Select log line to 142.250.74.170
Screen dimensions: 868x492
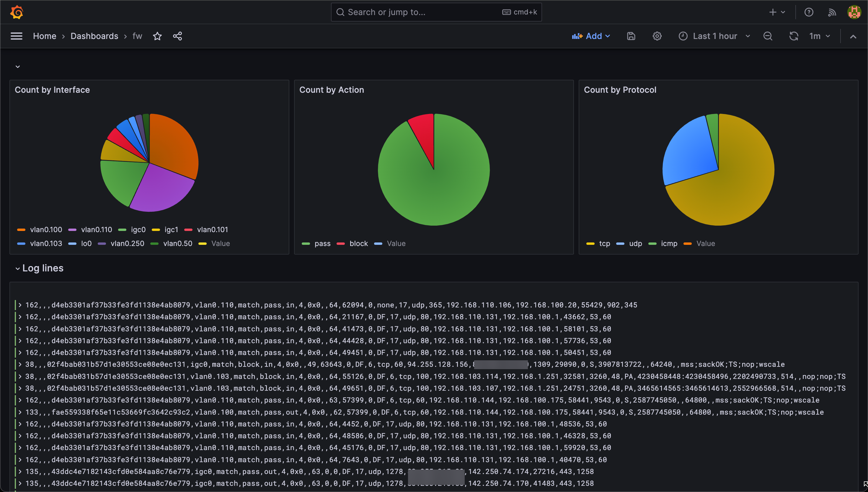[x=309, y=483]
